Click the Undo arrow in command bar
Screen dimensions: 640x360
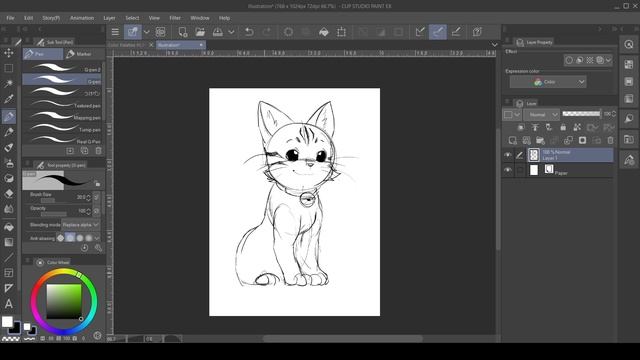coord(249,32)
